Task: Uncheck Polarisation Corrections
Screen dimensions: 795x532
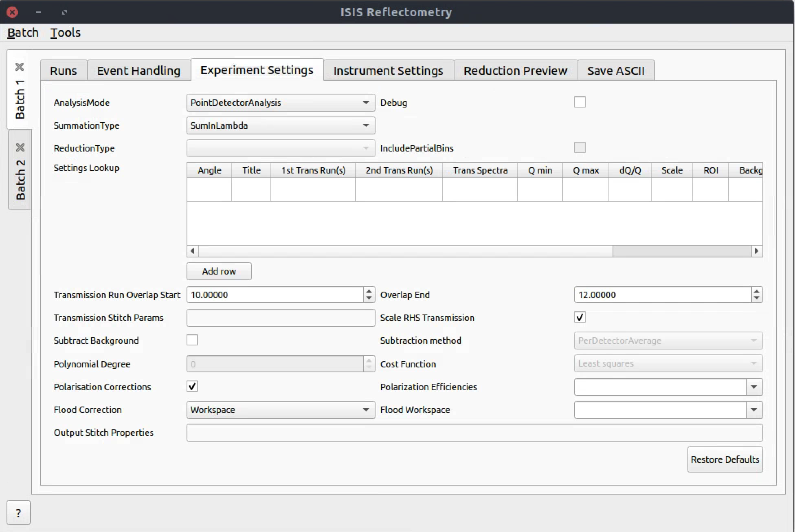Action: pyautogui.click(x=192, y=387)
